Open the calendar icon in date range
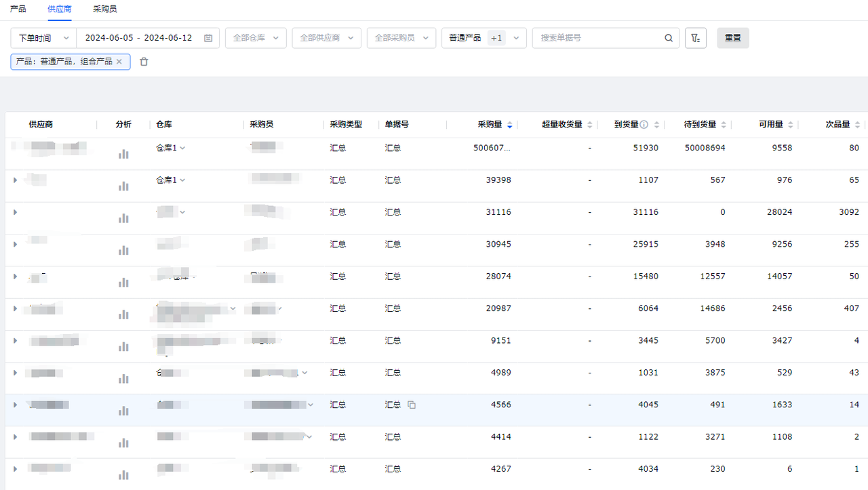868x490 pixels. pyautogui.click(x=208, y=38)
